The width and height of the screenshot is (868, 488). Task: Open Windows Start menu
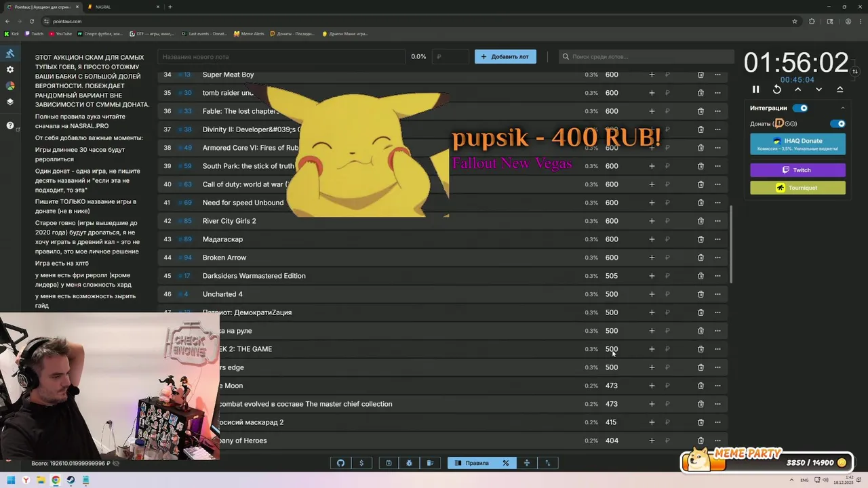coord(11,480)
